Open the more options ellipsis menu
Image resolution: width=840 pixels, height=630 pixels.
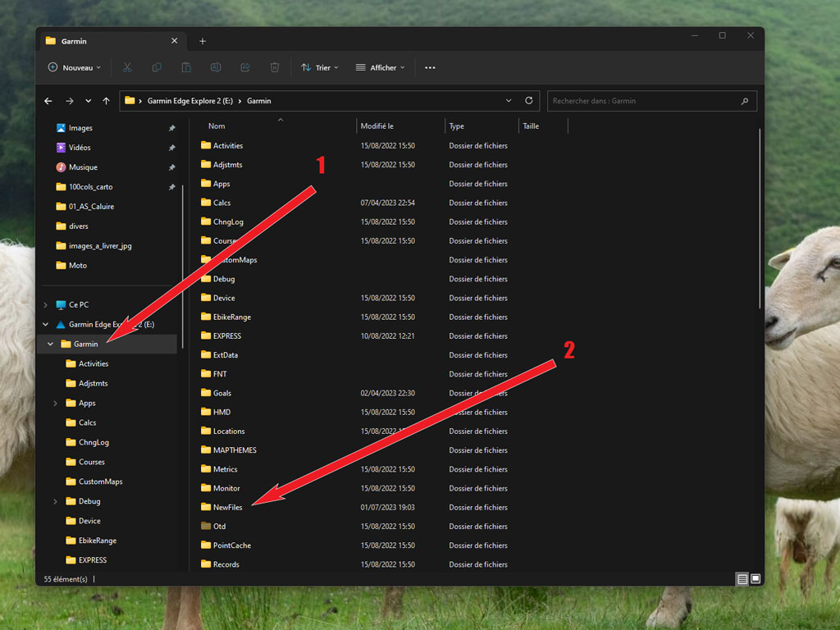click(430, 67)
